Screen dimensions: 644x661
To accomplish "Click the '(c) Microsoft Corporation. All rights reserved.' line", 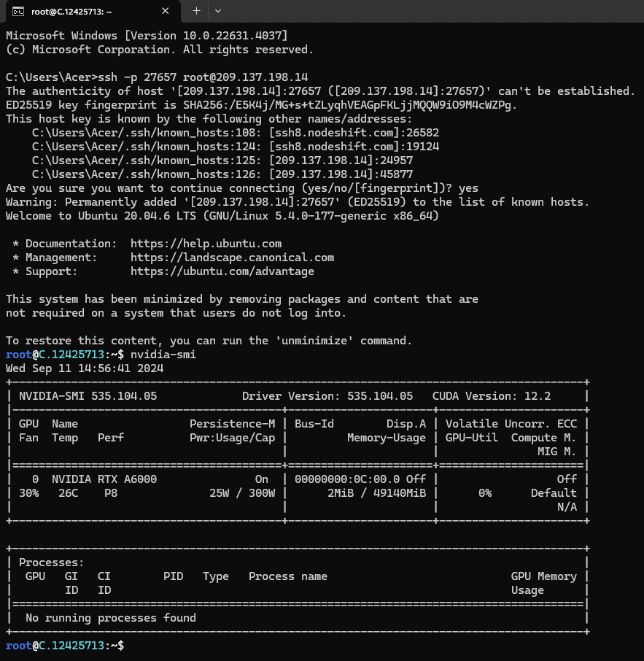I will coord(160,50).
